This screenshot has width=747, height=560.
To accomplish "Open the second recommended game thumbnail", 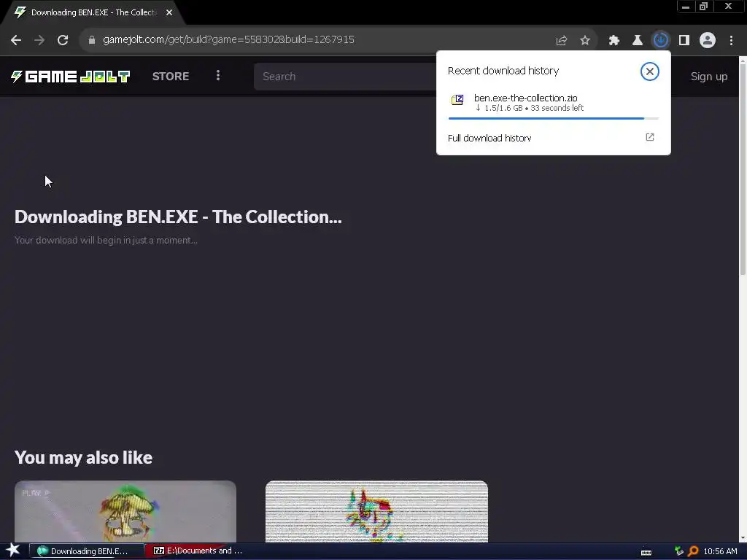I will 376,511.
